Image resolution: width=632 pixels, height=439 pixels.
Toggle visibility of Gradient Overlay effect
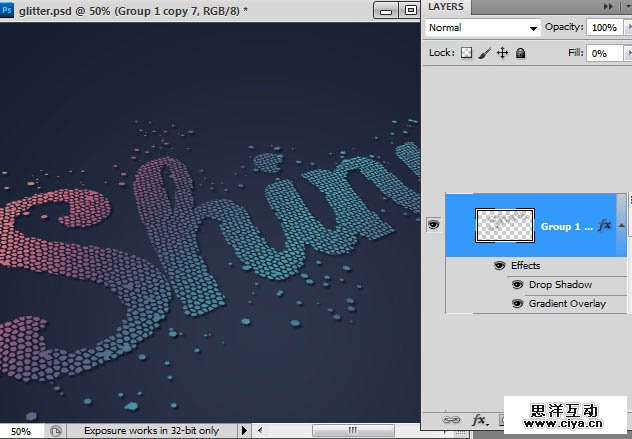[x=517, y=303]
